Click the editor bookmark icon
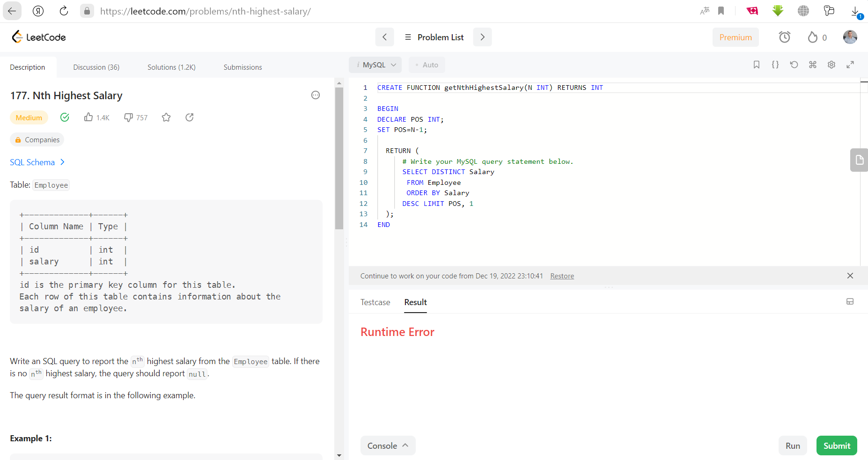 point(757,65)
